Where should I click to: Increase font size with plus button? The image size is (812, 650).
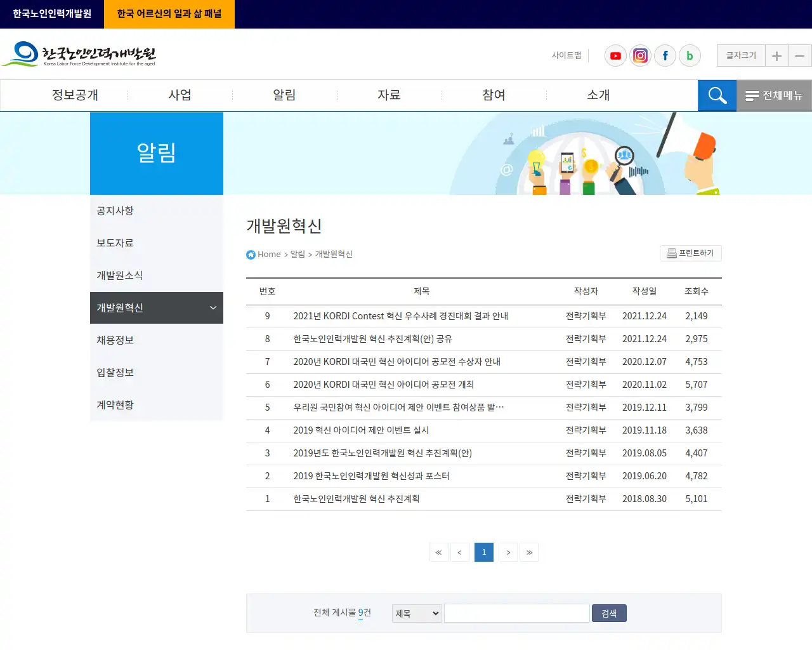[776, 56]
